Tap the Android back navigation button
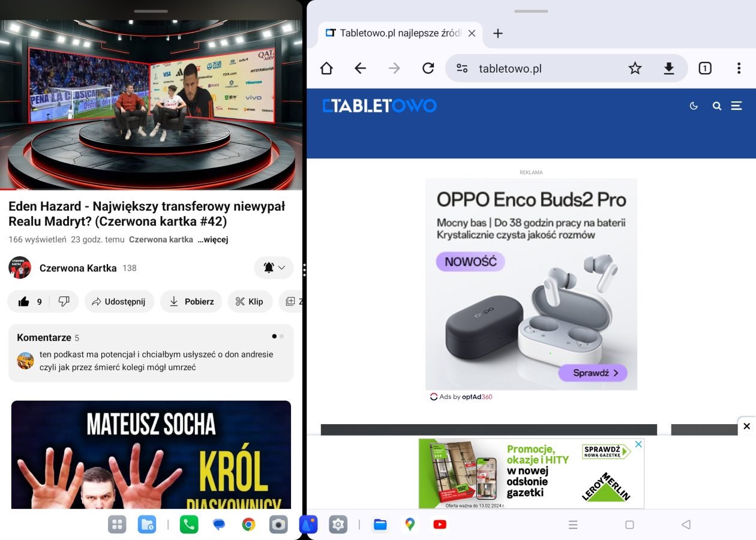 click(686, 525)
